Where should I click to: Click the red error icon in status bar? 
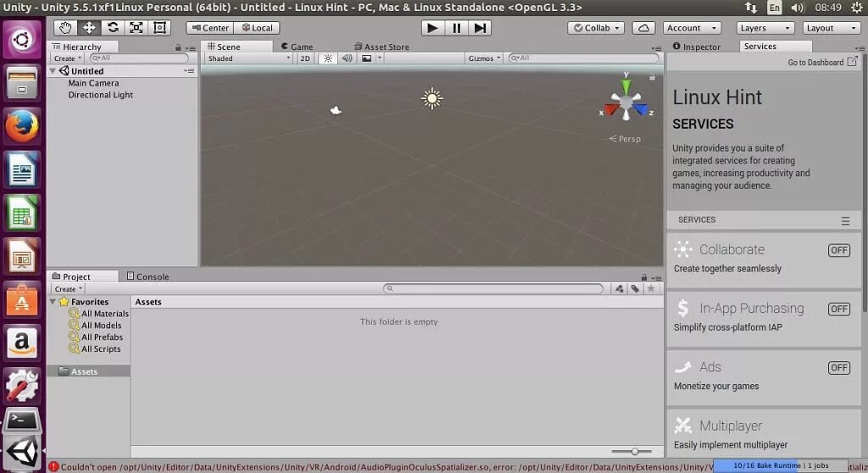(53, 467)
